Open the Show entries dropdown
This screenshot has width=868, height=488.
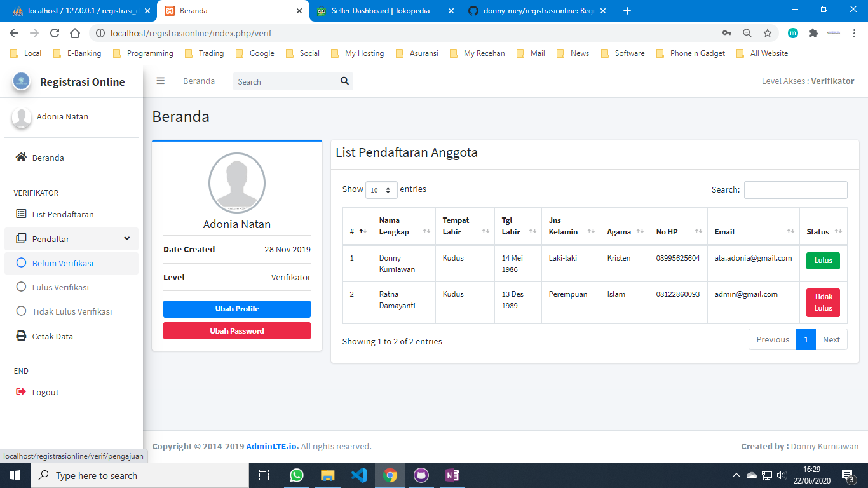[x=381, y=190]
